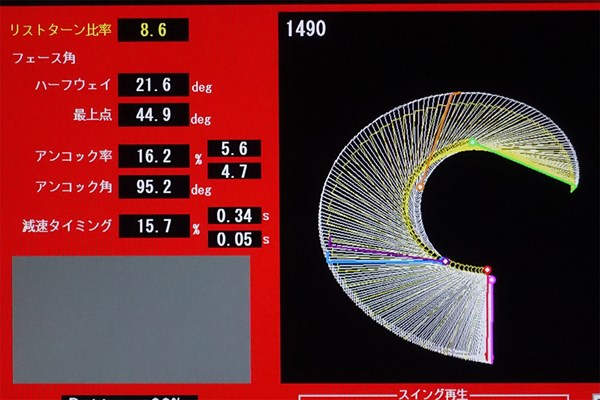600x400 pixels.
Task: Select the アンコック率 field showing 16.2
Action: coord(154,156)
